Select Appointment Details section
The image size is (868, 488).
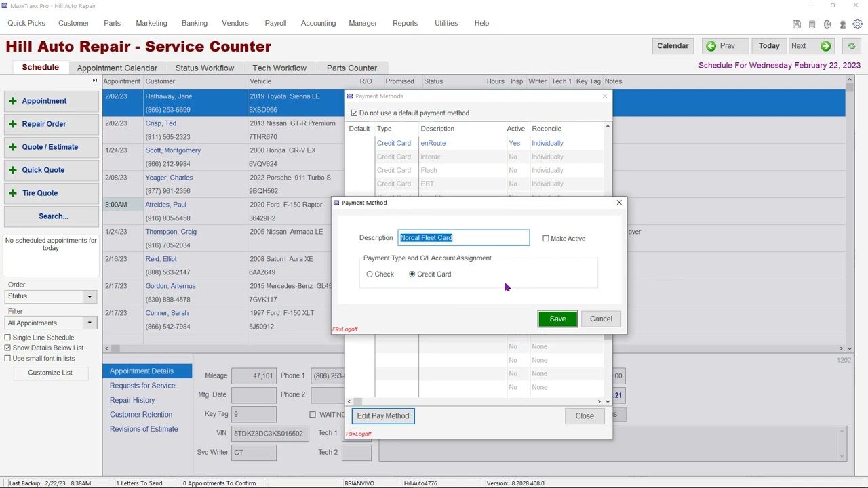pos(147,371)
